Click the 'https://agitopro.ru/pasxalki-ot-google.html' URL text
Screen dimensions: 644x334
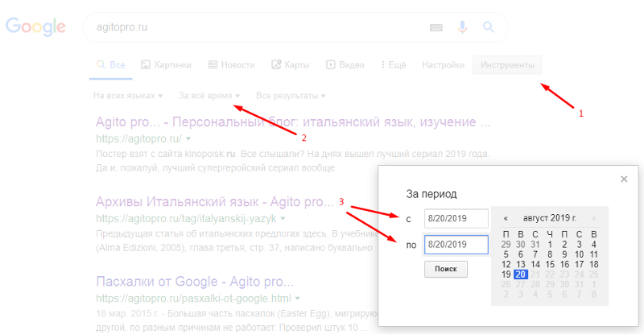[x=193, y=299]
